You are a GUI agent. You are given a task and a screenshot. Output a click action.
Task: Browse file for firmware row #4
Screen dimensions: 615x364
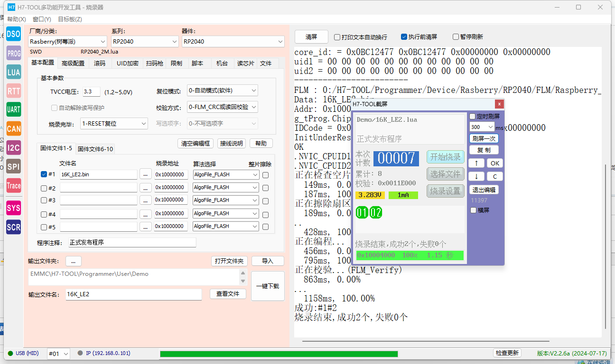click(146, 214)
